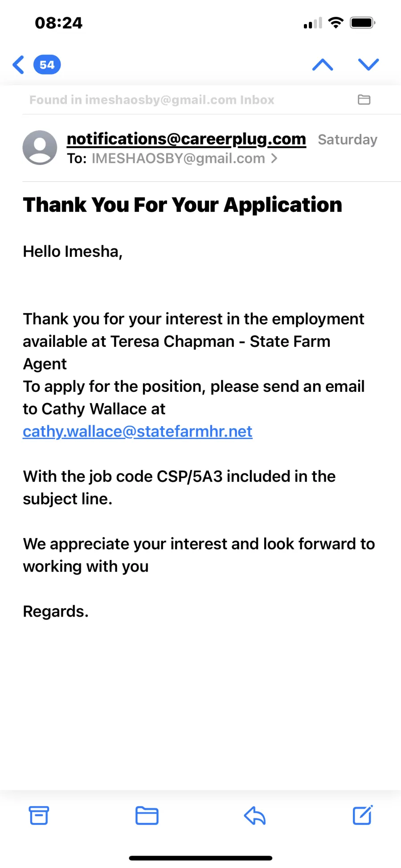The image size is (401, 868).
Task: Archive this message with the box icon
Action: point(39,815)
